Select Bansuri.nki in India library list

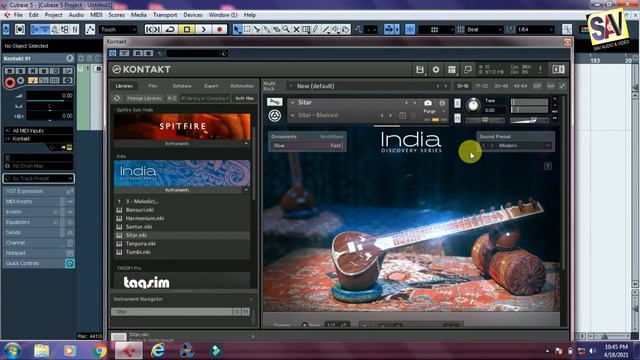tap(140, 210)
